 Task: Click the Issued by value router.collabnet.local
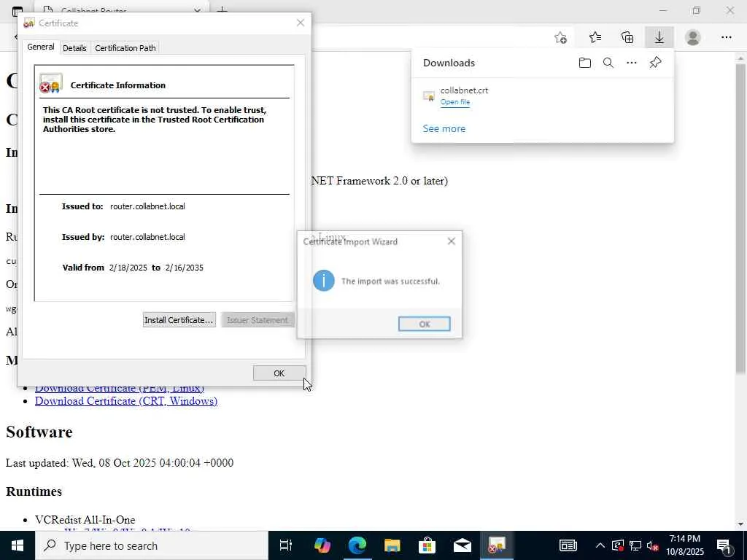147,237
